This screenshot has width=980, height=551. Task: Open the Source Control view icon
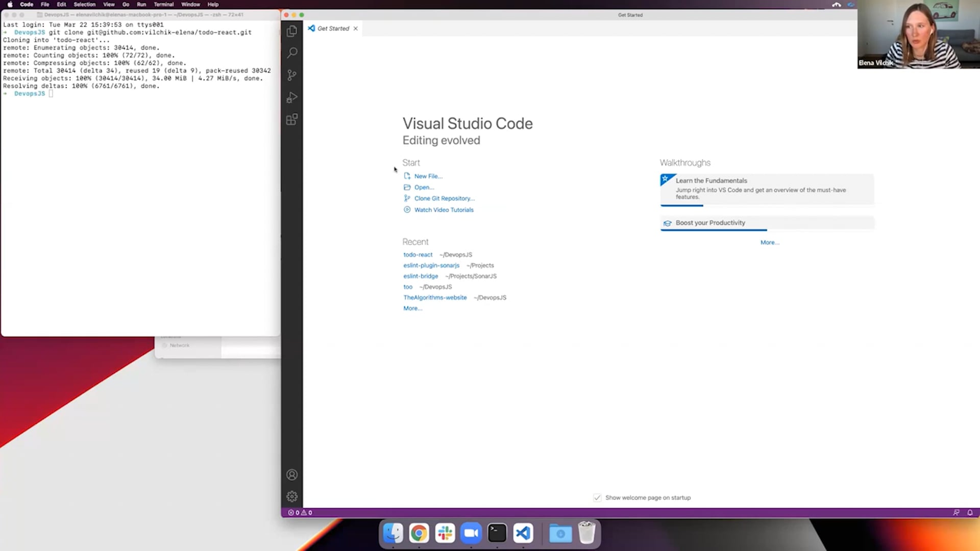tap(292, 76)
